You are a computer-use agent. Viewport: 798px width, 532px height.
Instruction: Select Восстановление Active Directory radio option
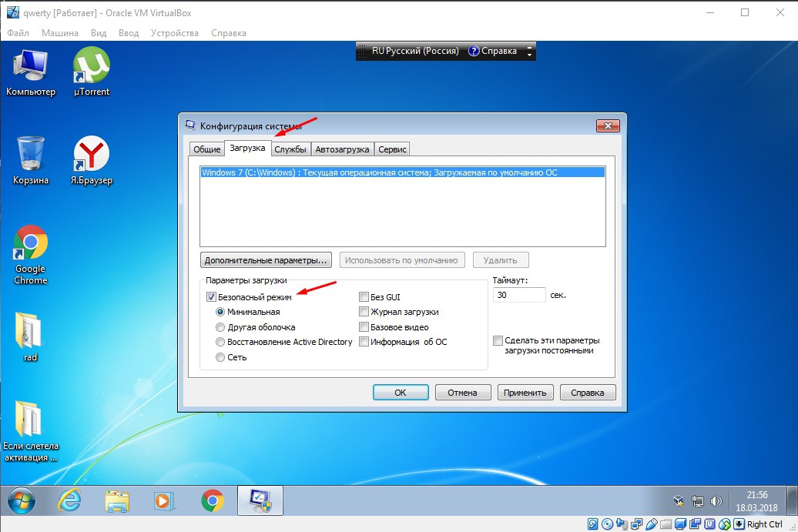pos(220,342)
